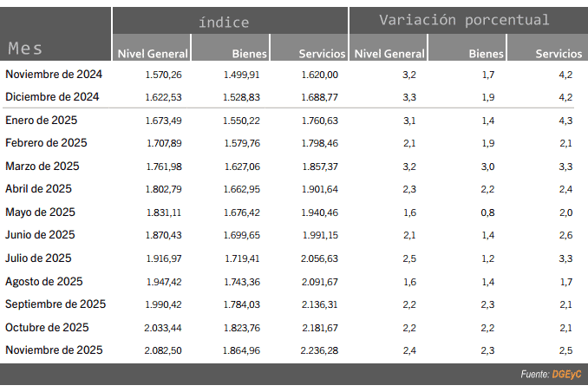Viewport: 588px width, 392px height.
Task: Select the Septiembre de 2025 row label
Action: (56, 304)
